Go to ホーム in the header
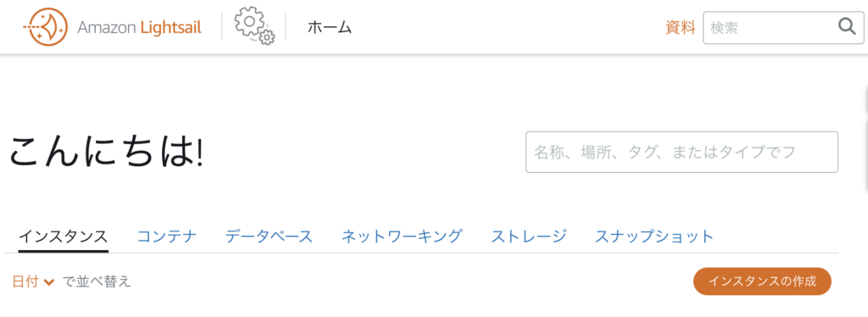868x317 pixels. point(330,26)
